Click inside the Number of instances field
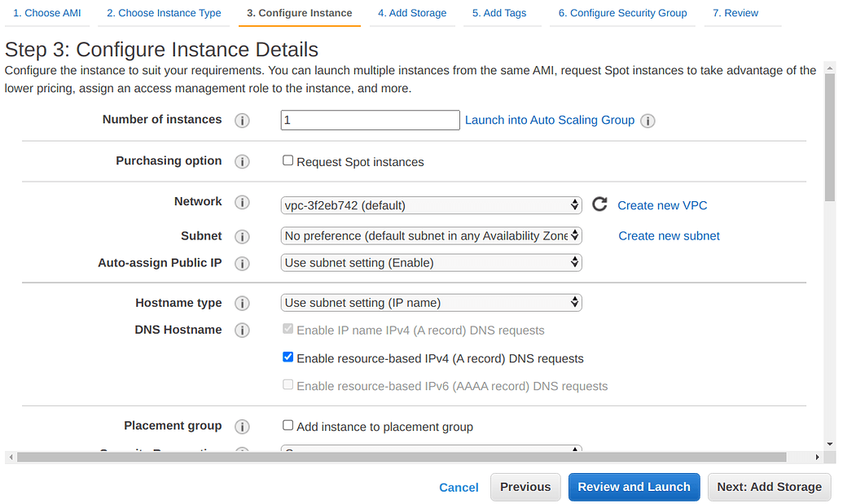The image size is (843, 504). coord(370,120)
